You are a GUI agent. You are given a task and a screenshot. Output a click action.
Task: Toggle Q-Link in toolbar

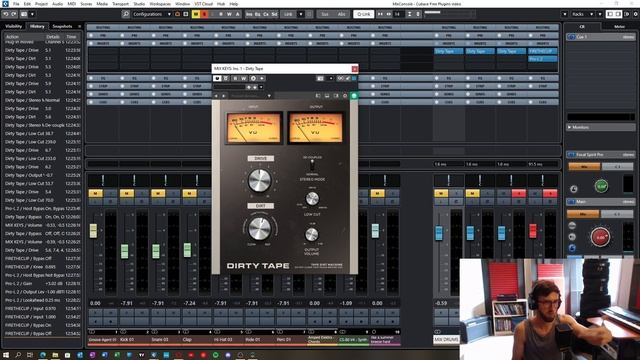pyautogui.click(x=363, y=14)
